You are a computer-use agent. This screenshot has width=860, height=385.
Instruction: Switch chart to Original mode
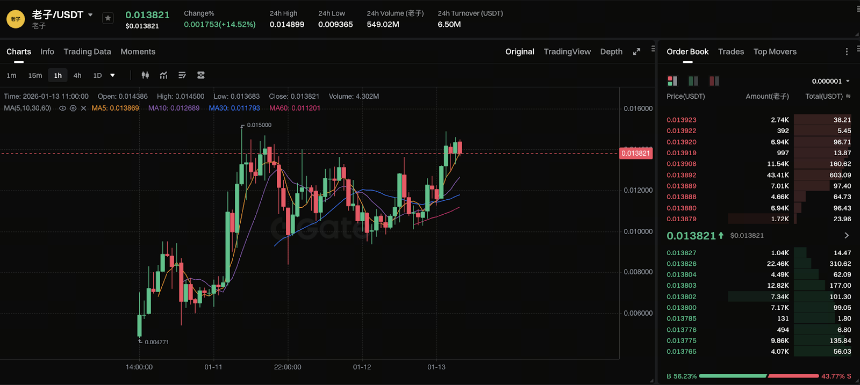tap(519, 52)
